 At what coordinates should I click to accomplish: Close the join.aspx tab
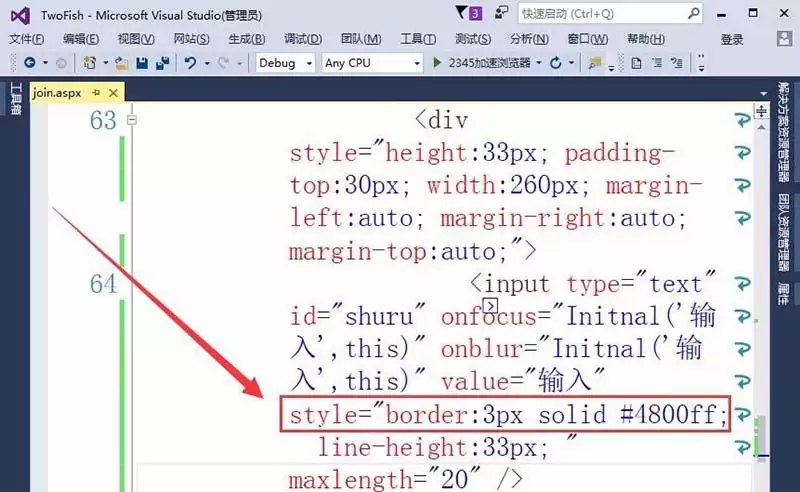click(113, 92)
